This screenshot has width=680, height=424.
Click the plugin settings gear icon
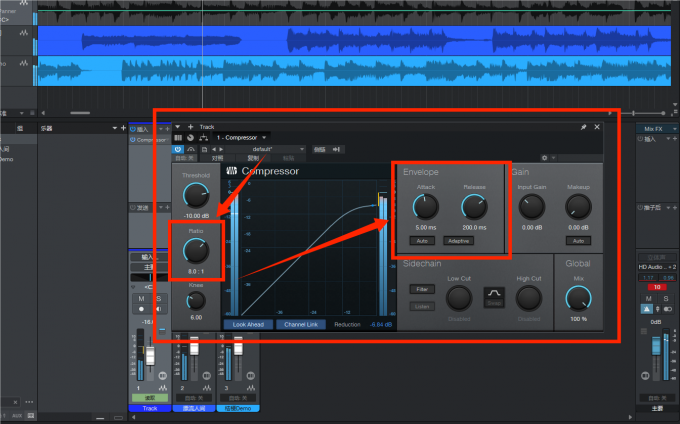[x=544, y=158]
